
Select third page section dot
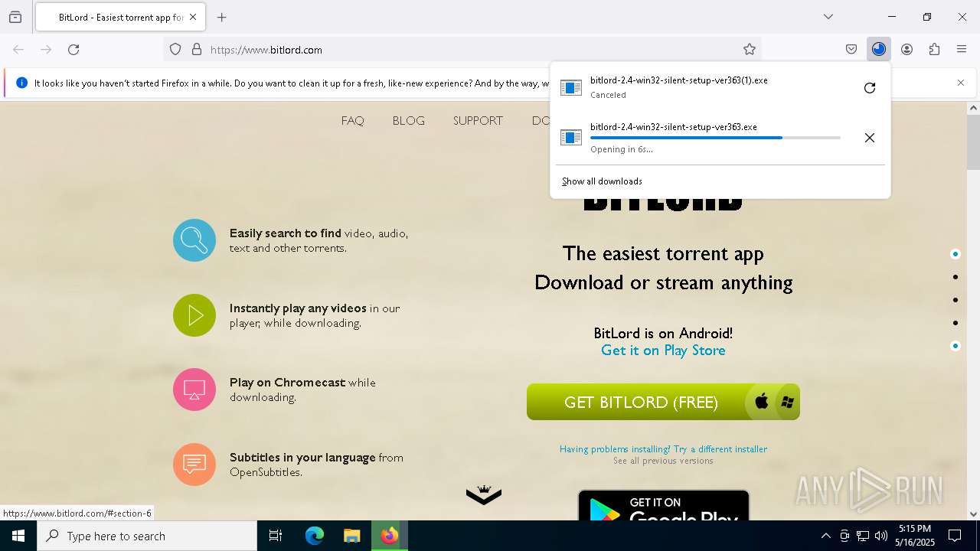955,300
